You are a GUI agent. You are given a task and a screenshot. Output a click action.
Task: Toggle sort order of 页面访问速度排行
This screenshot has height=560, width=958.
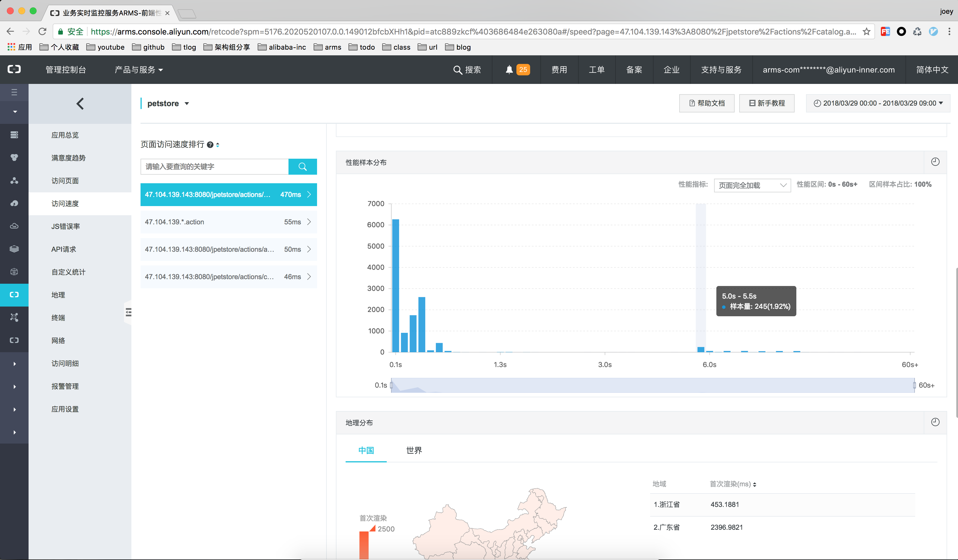pos(218,145)
